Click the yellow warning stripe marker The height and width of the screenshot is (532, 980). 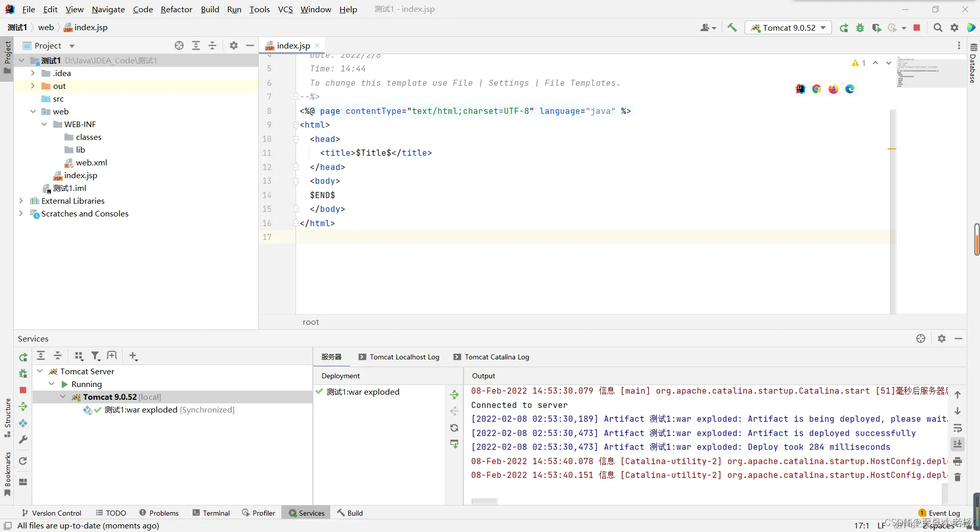[892, 149]
